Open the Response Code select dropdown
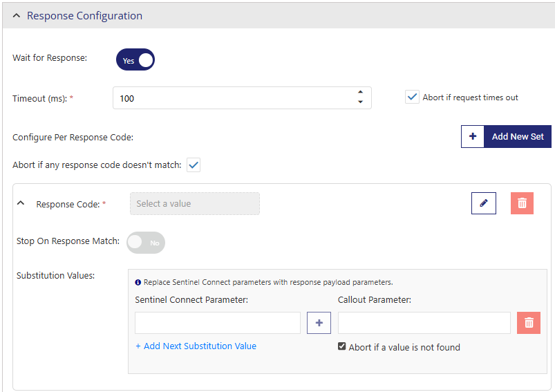555x392 pixels. tap(195, 204)
